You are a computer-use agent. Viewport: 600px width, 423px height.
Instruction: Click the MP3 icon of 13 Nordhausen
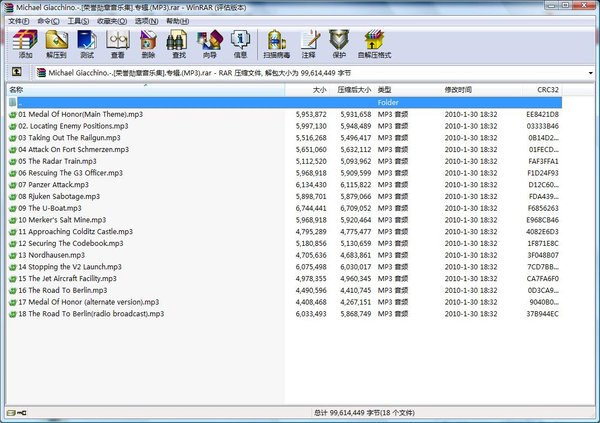pyautogui.click(x=13, y=255)
